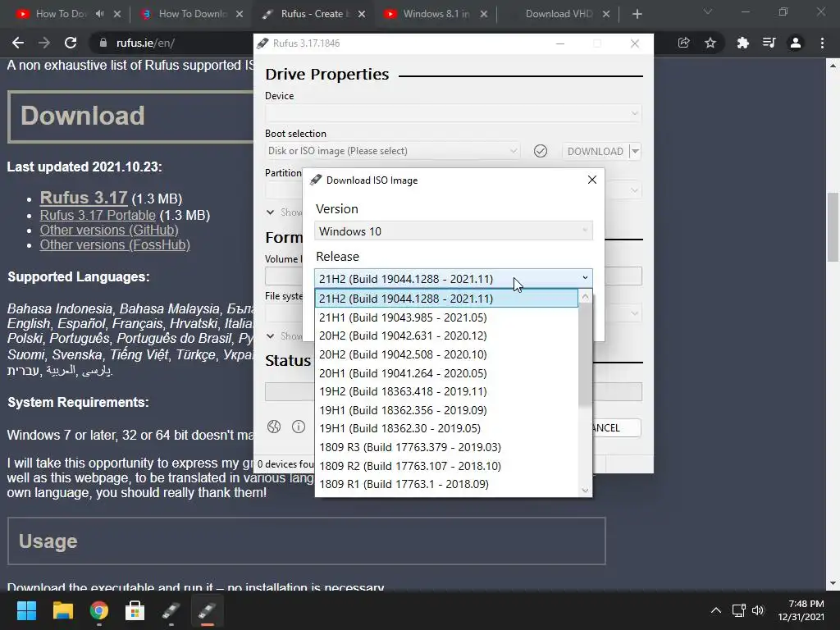Screen dimensions: 840x630
Task: Select 19H1 (Build 18362.356 - 2019.09) option
Action: 446,410
